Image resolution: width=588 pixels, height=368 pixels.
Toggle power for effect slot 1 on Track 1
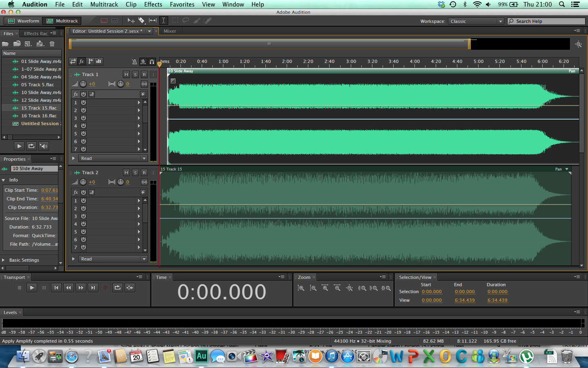[x=83, y=103]
